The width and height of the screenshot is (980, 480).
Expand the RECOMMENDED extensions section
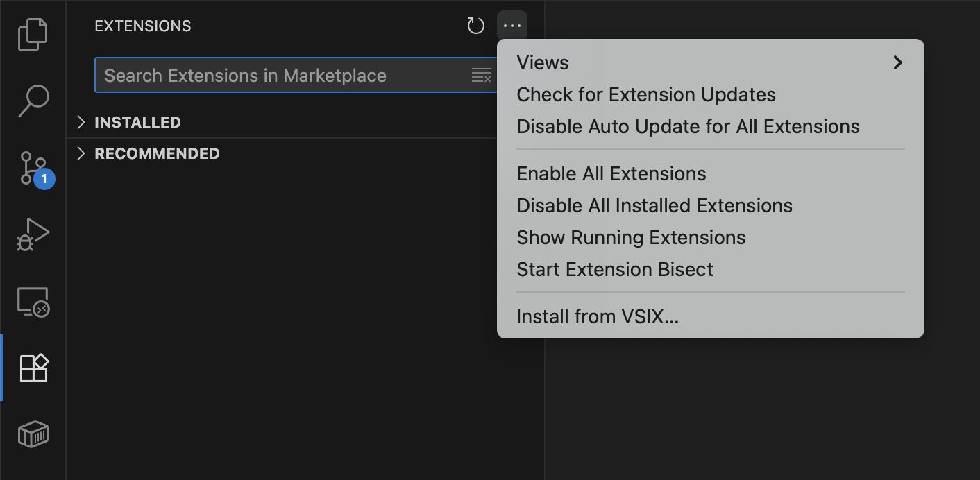pos(157,154)
